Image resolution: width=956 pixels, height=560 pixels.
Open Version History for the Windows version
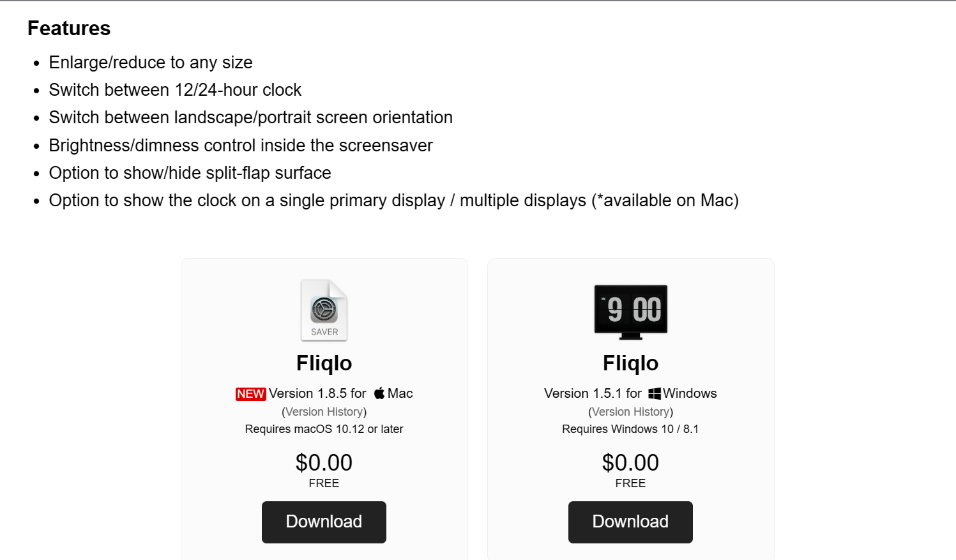point(630,411)
